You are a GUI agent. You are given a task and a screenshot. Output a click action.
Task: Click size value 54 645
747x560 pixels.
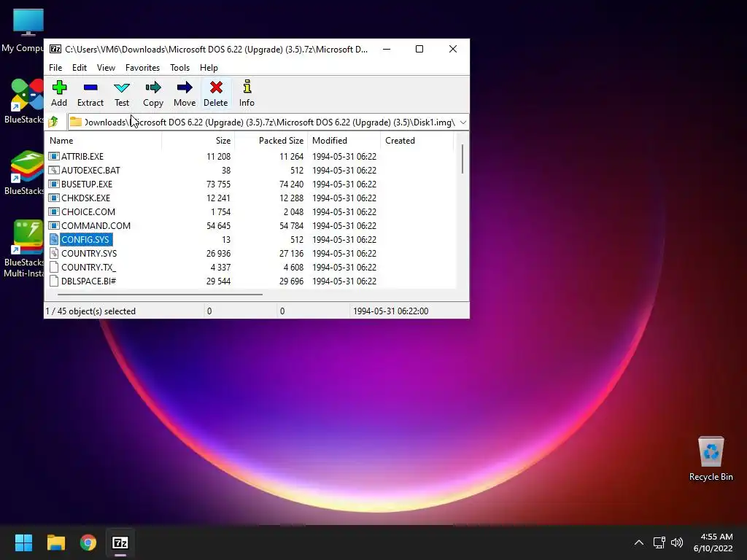[218, 226]
